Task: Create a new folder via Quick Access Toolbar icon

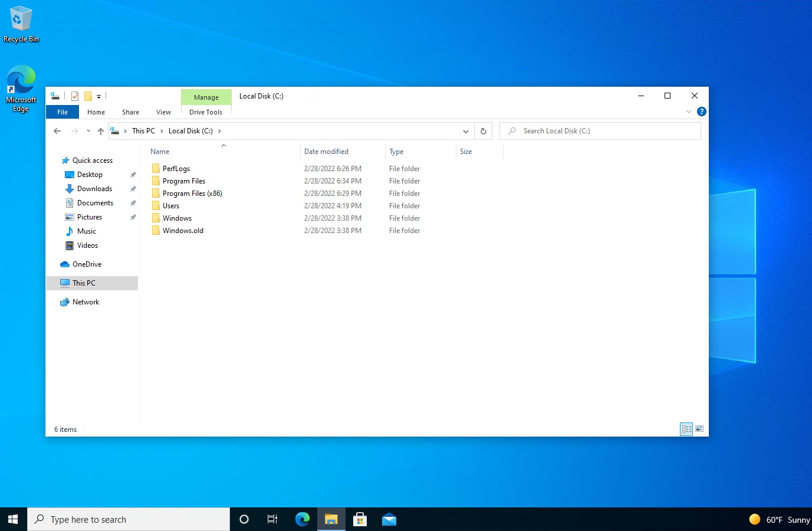Action: pos(87,96)
